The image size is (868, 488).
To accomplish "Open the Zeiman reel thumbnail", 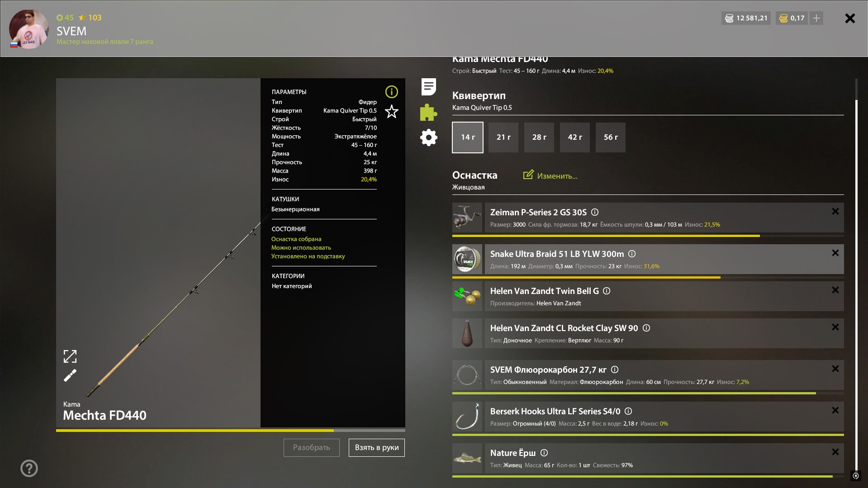I will coord(467,218).
